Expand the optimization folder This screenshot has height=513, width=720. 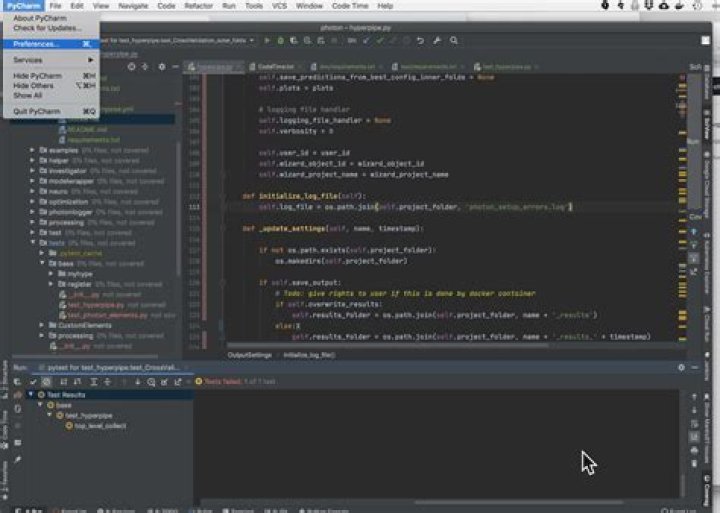pos(32,202)
